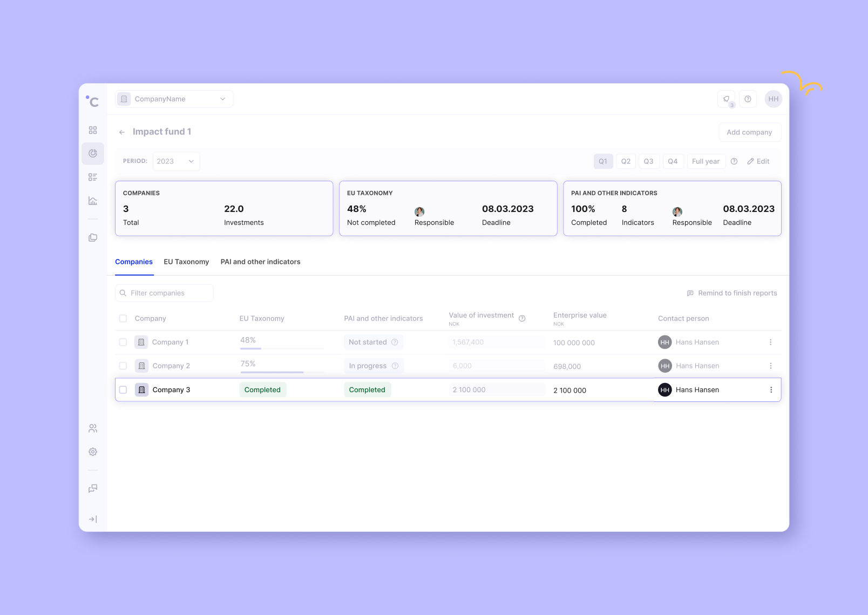Open notifications with the bell icon

pos(725,99)
